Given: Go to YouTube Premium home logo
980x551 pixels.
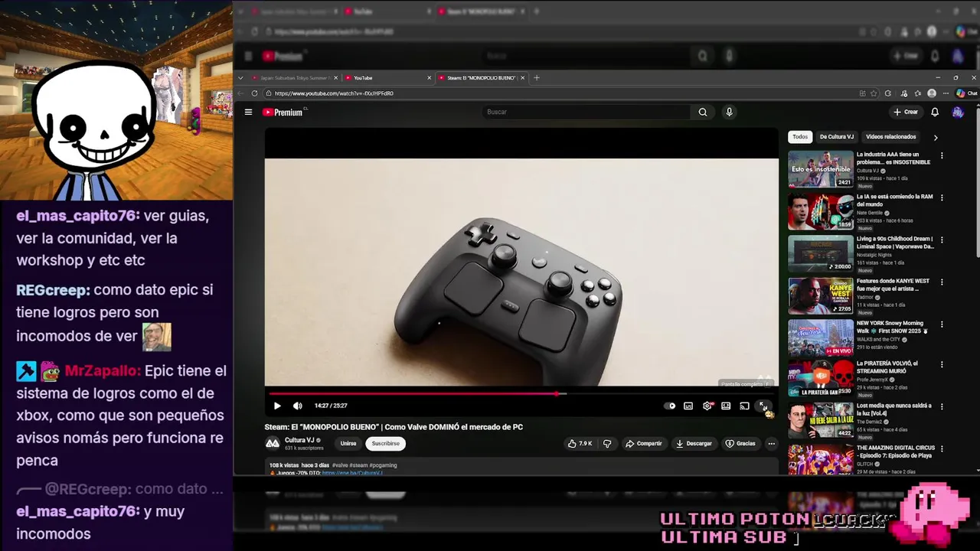Looking at the screenshot, I should [285, 112].
